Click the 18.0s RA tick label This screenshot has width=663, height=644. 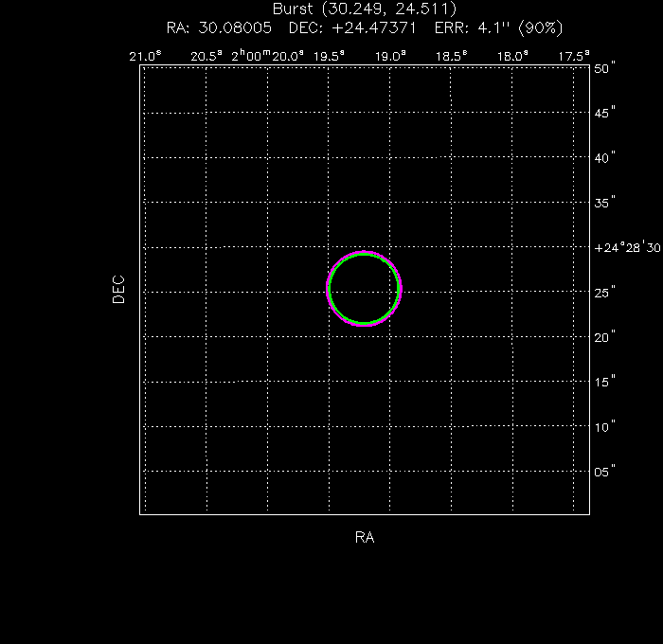click(x=512, y=56)
